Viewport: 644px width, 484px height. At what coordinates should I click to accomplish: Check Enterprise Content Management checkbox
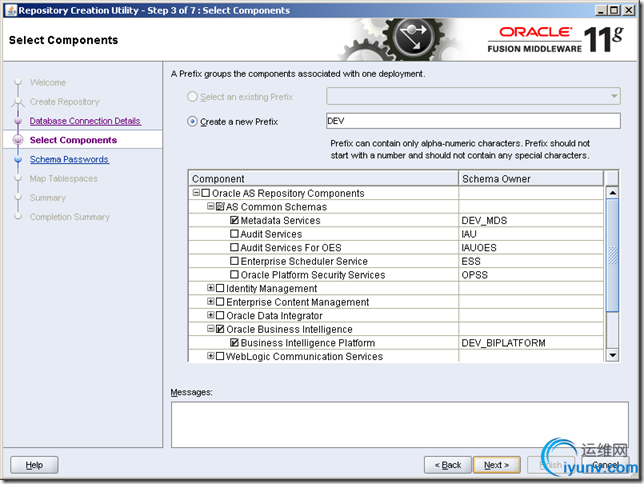click(220, 302)
